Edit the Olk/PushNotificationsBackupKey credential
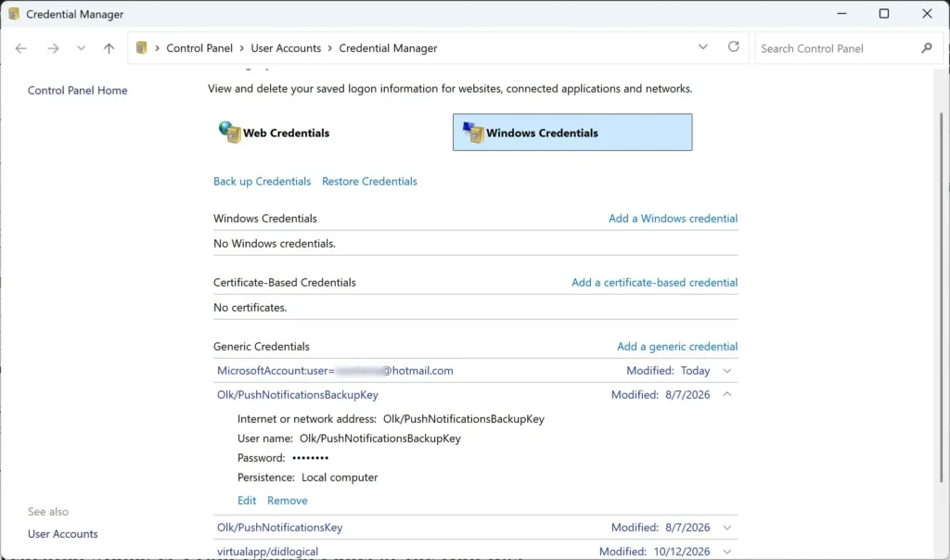This screenshot has height=560, width=950. [247, 501]
